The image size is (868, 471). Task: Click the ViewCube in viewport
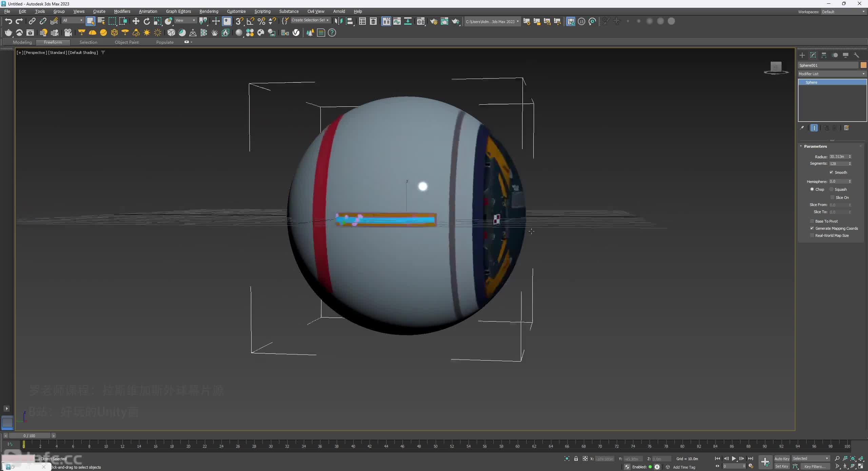tap(776, 67)
